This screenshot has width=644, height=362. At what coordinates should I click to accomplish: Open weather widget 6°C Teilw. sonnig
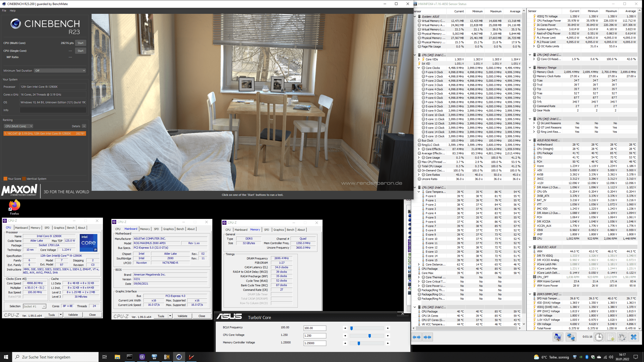pos(551,357)
